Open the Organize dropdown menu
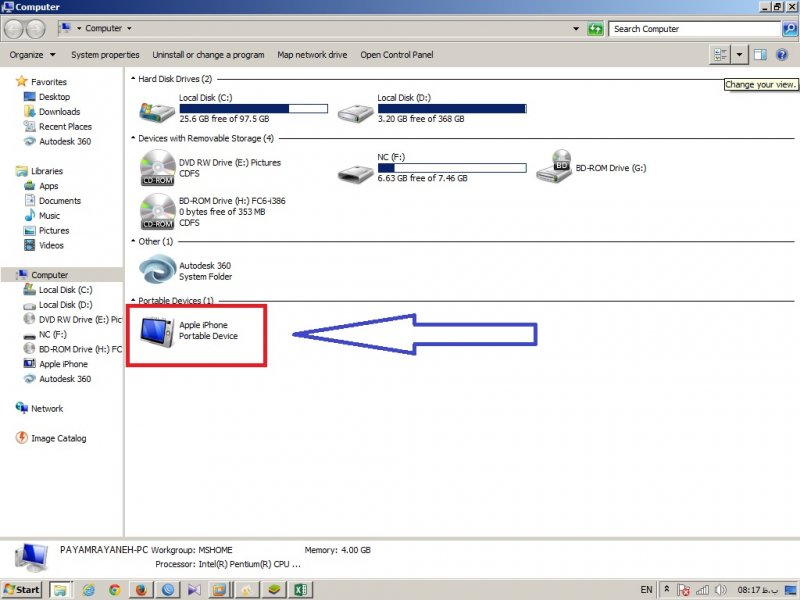The image size is (800, 600). 32,55
